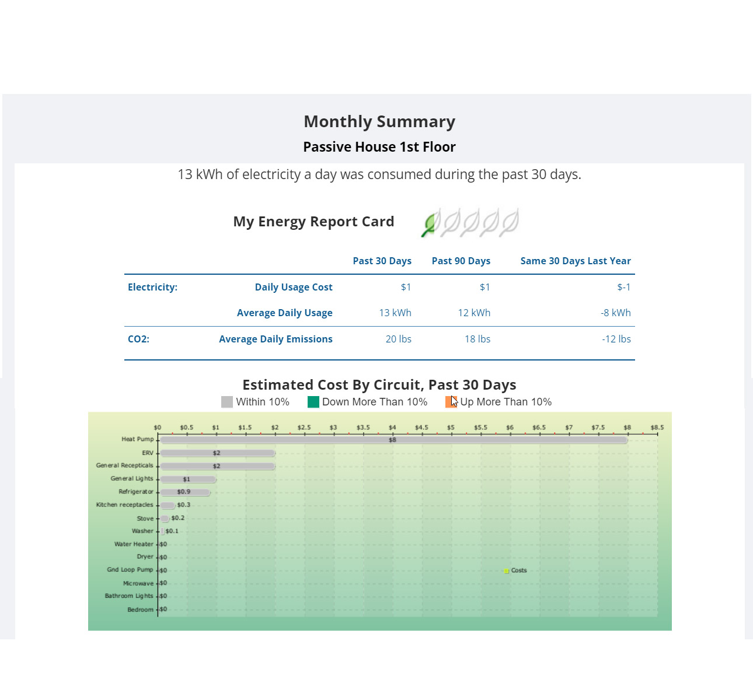This screenshot has width=753, height=700.
Task: Click the Daily Usage Cost row label
Action: [x=293, y=287]
